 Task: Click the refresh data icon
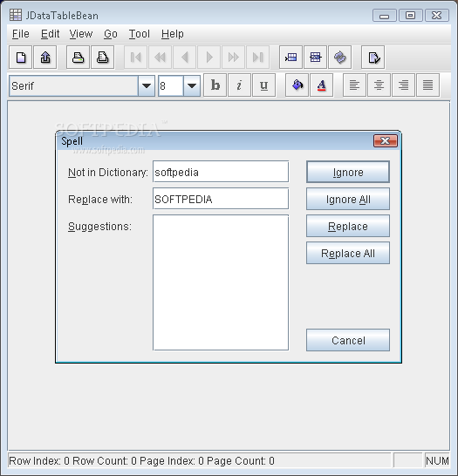pyautogui.click(x=340, y=58)
